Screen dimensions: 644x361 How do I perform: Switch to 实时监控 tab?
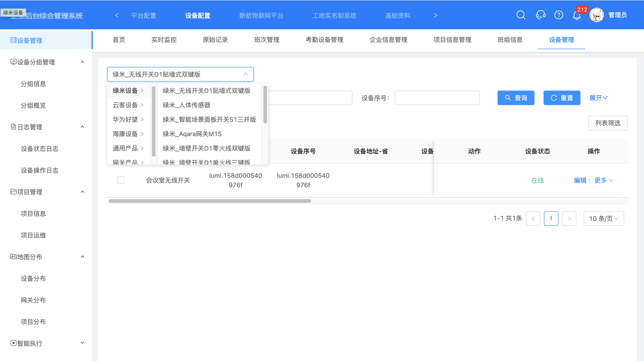click(x=164, y=40)
